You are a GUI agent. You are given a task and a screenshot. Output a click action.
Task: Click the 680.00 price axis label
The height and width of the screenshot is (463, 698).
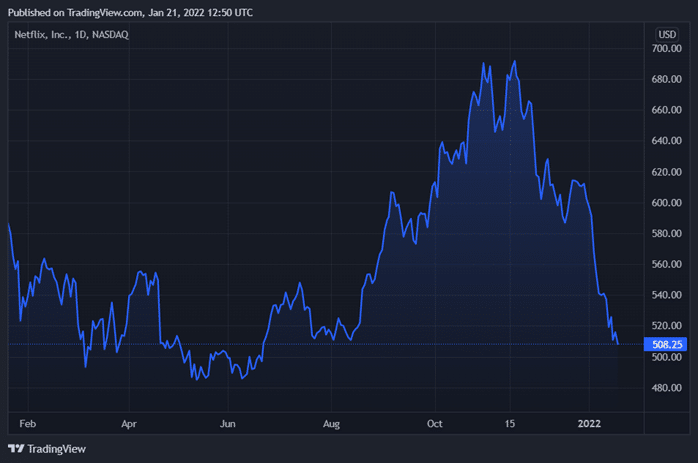pos(666,79)
